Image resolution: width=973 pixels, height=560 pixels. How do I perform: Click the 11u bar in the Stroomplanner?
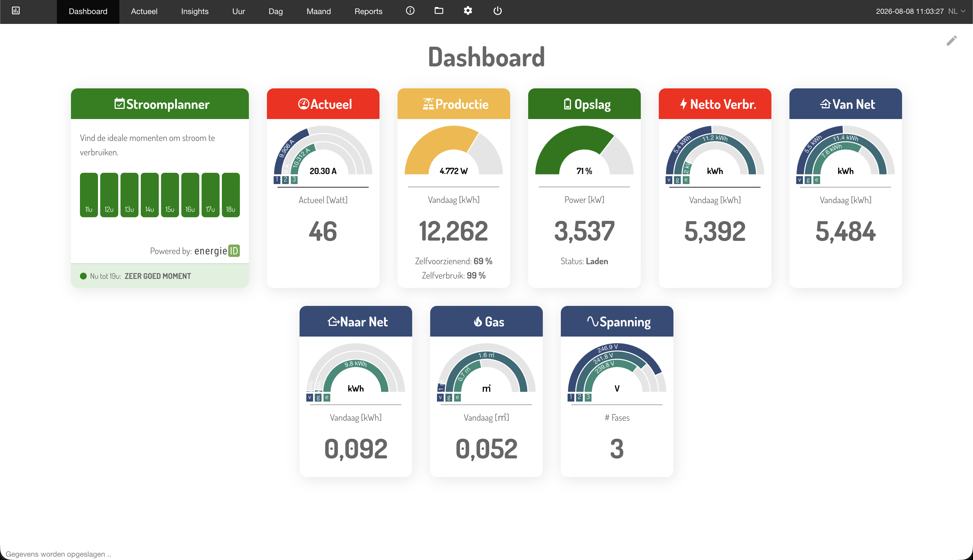[x=89, y=195]
